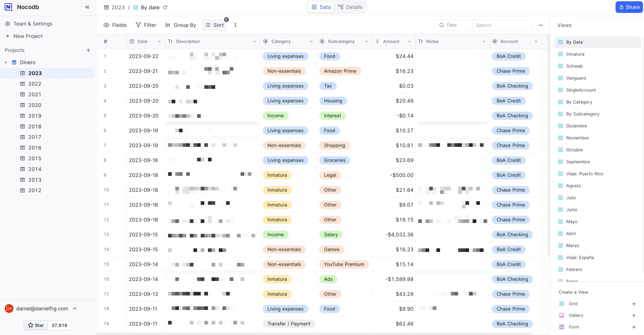Open the Sort menu

click(214, 25)
